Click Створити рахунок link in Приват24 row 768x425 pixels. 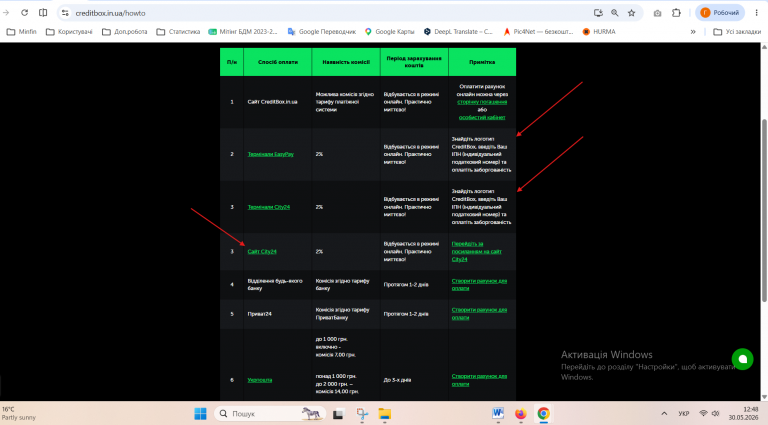pyautogui.click(x=479, y=314)
